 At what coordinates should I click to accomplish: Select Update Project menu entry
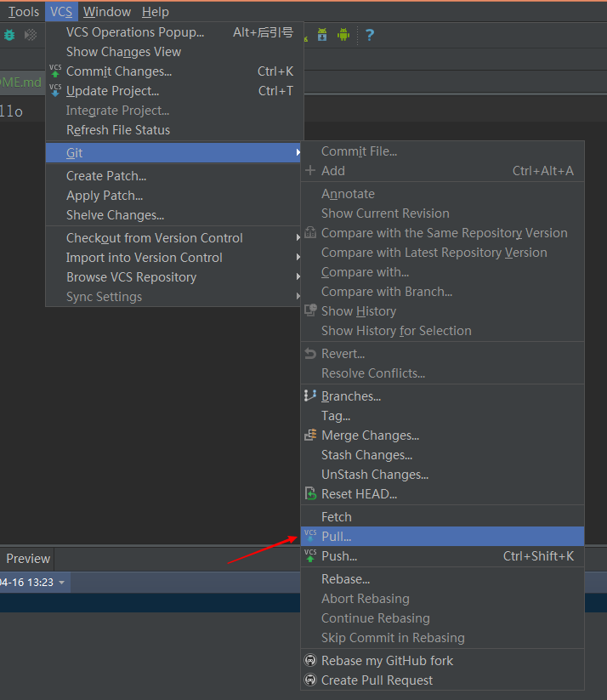click(174, 91)
